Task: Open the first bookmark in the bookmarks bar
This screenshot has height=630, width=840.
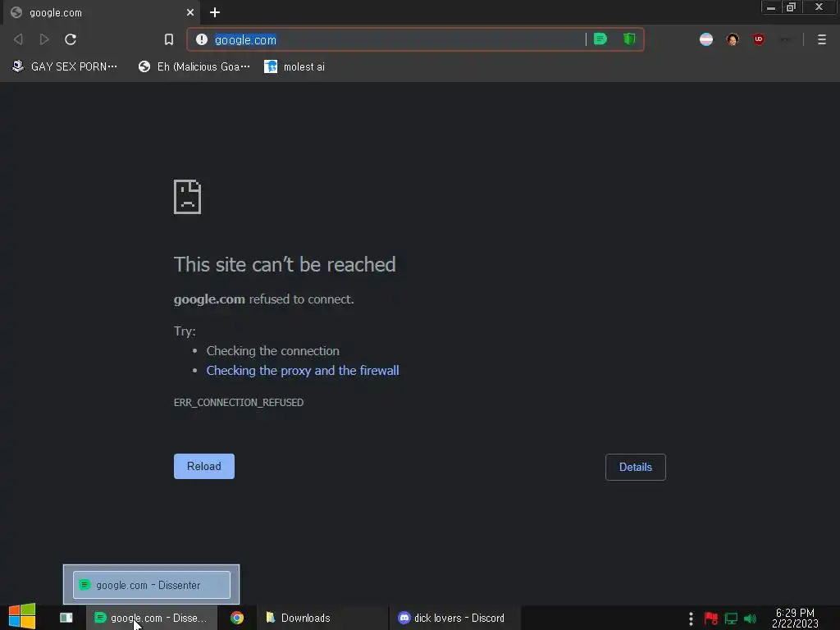Action: coord(64,66)
